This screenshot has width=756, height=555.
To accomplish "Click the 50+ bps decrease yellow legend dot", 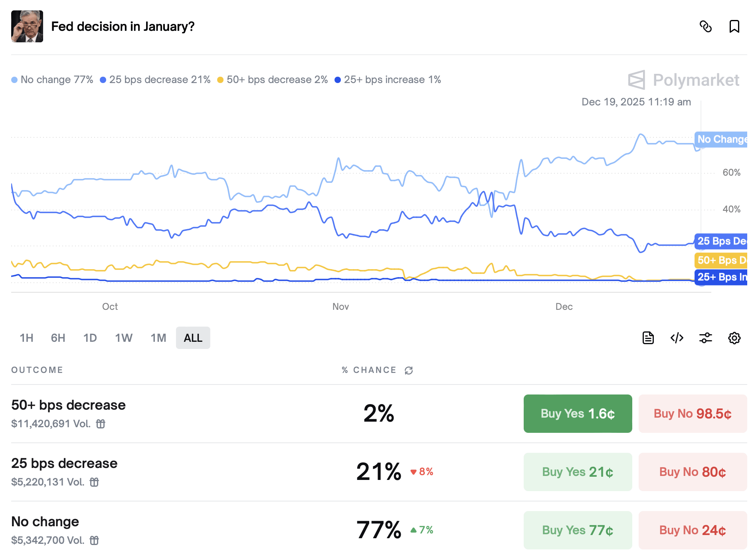I will pos(220,80).
